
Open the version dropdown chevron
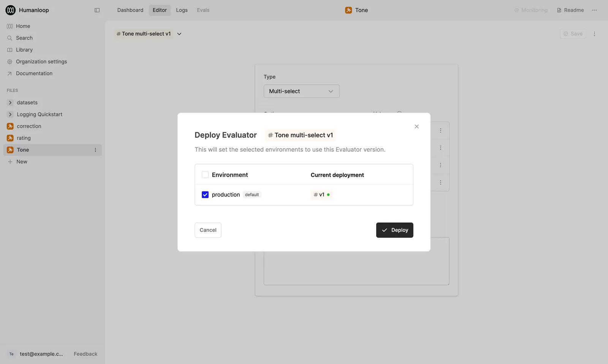[179, 34]
